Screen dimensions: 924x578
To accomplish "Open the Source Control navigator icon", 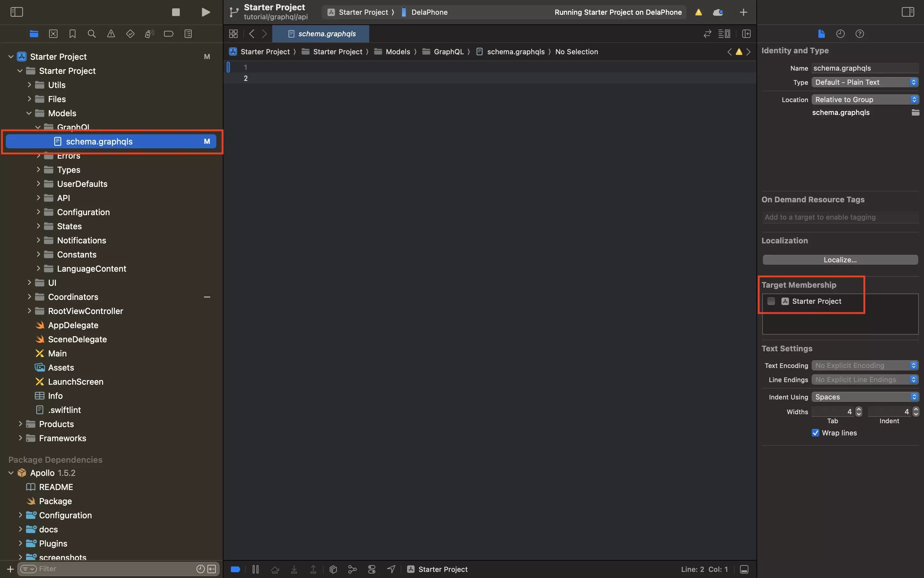I will coord(53,34).
